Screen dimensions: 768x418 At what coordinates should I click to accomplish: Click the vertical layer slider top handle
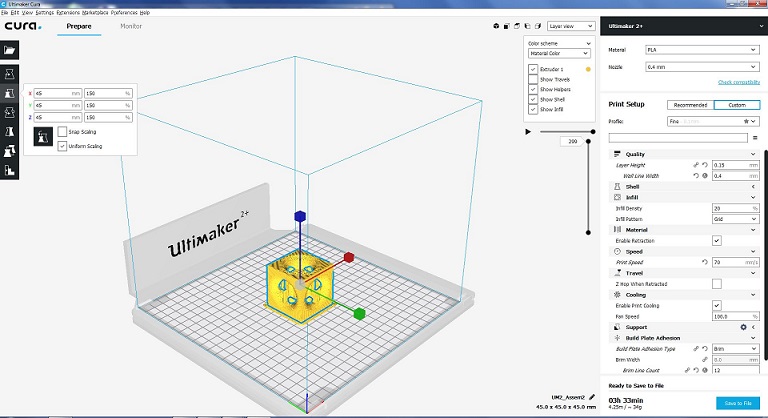588,141
